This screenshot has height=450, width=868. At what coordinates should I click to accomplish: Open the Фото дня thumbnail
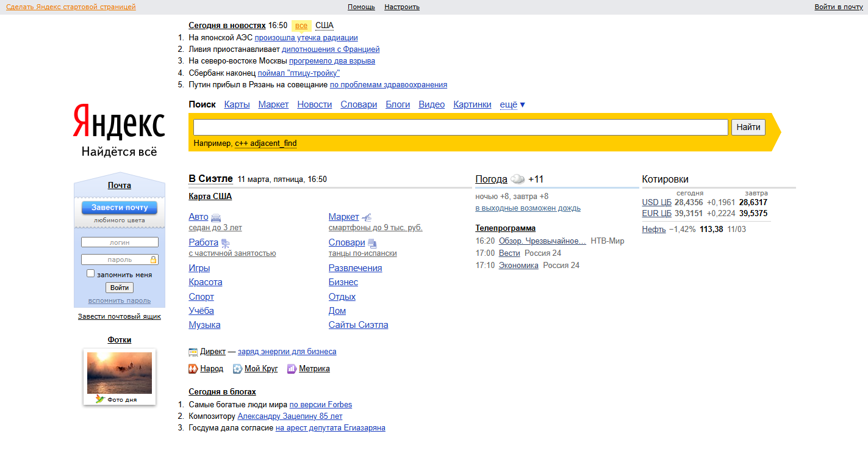(x=120, y=373)
